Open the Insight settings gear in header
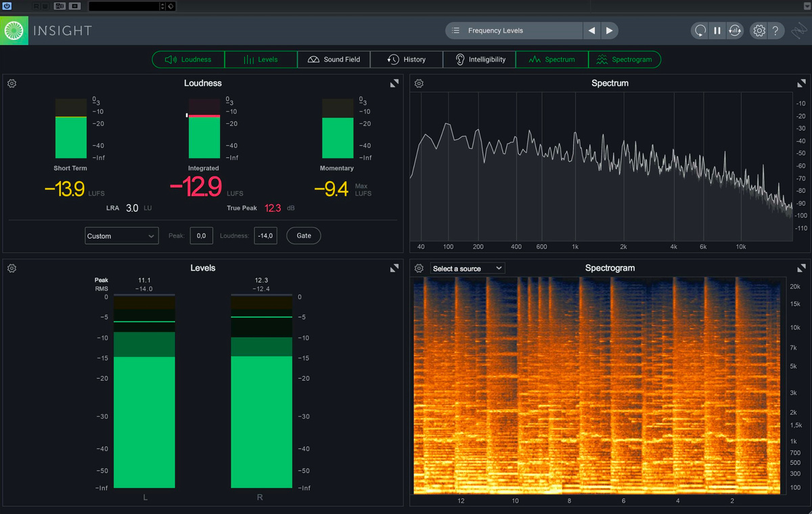Image resolution: width=812 pixels, height=514 pixels. tap(759, 30)
